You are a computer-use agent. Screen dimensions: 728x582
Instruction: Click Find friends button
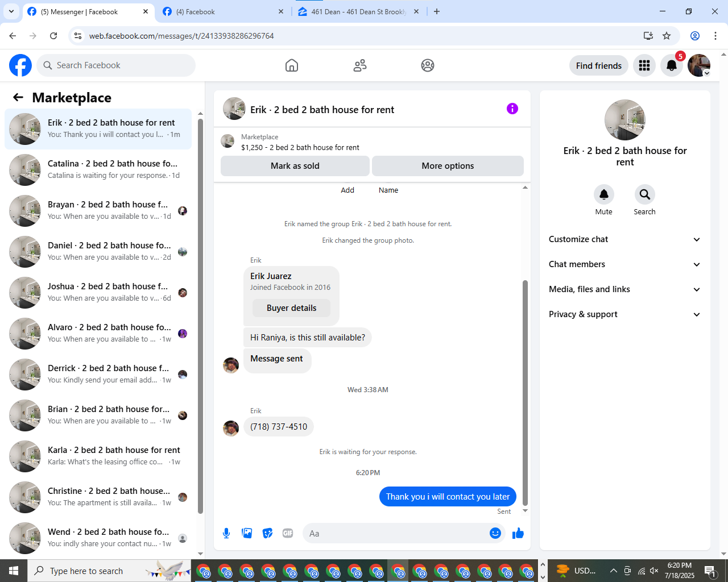tap(599, 65)
